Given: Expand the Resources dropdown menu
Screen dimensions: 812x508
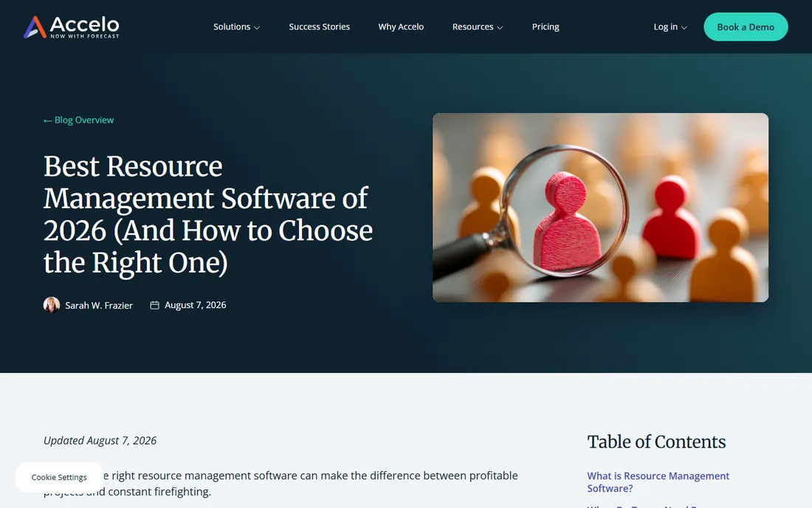Looking at the screenshot, I should click(x=478, y=27).
